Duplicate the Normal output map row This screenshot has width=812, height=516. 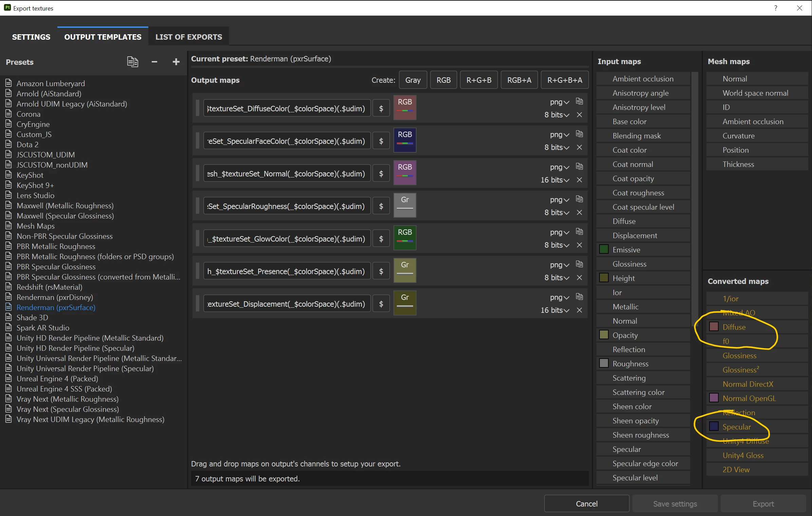pos(579,167)
